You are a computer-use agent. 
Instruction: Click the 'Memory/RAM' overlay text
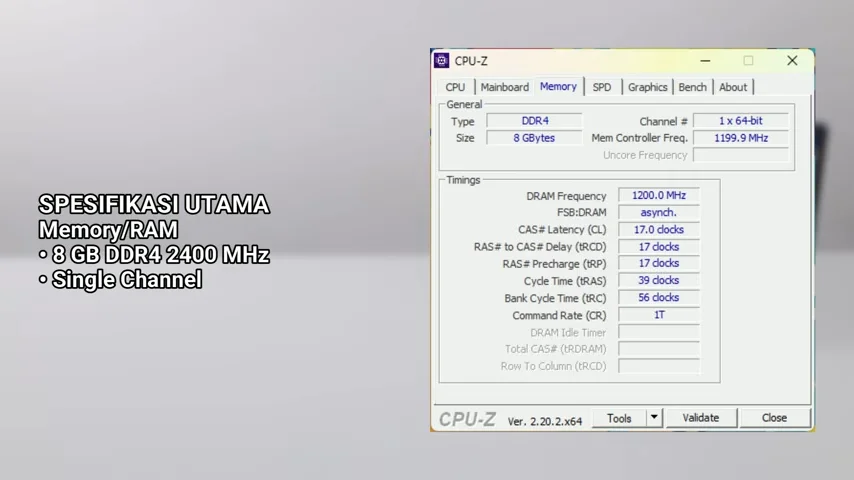click(108, 230)
